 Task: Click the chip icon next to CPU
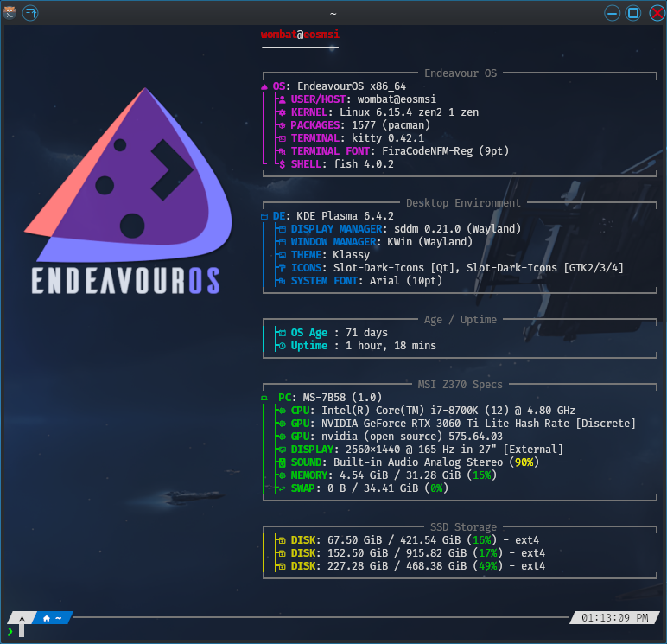pos(282,411)
